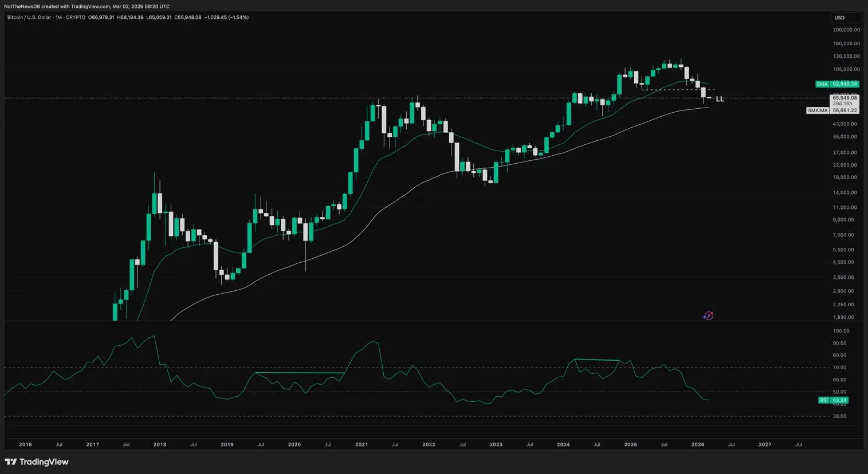Click the 14,000.00 price axis label
868x474 pixels.
click(x=845, y=193)
